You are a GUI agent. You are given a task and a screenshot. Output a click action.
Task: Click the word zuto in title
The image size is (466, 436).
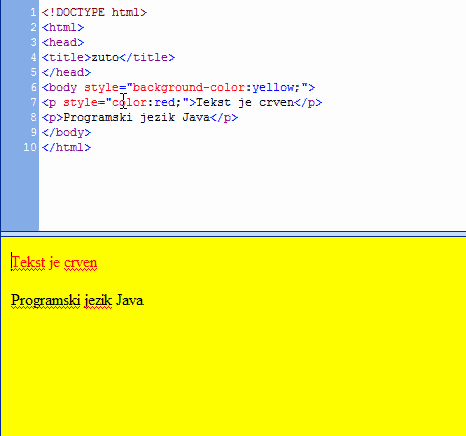[x=105, y=57]
